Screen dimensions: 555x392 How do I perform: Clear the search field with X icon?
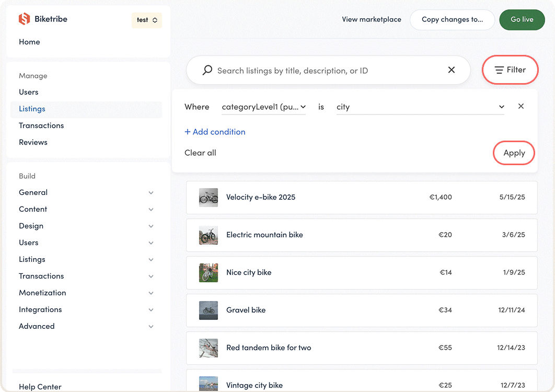452,70
